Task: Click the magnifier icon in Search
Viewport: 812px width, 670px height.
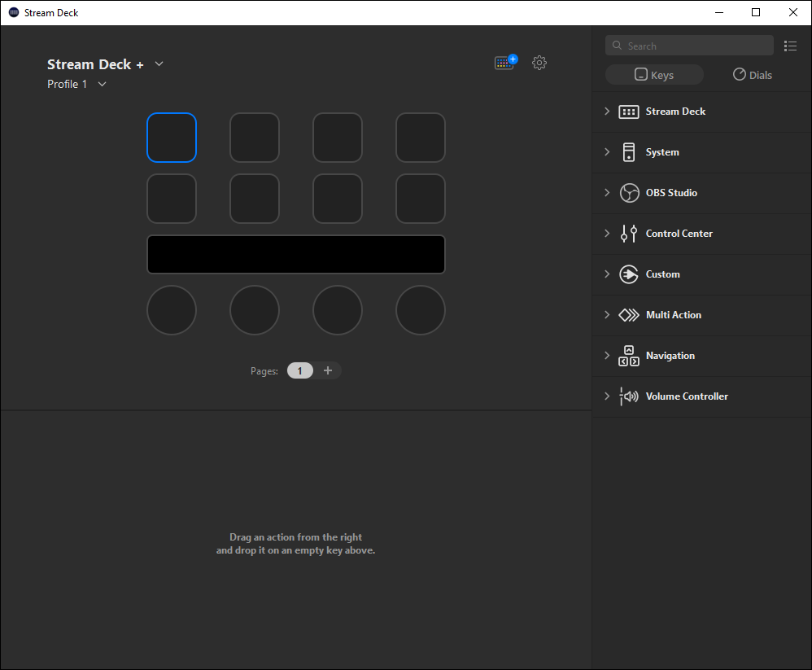Action: (x=617, y=46)
